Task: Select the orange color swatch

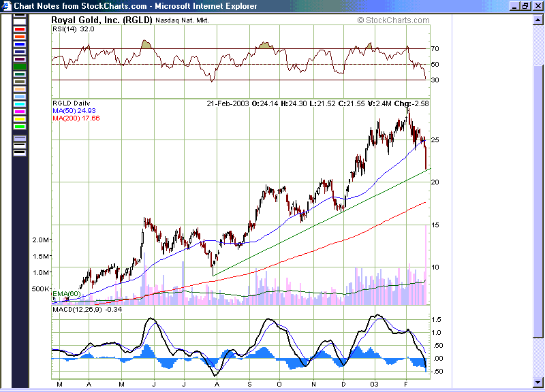Action: (x=20, y=37)
